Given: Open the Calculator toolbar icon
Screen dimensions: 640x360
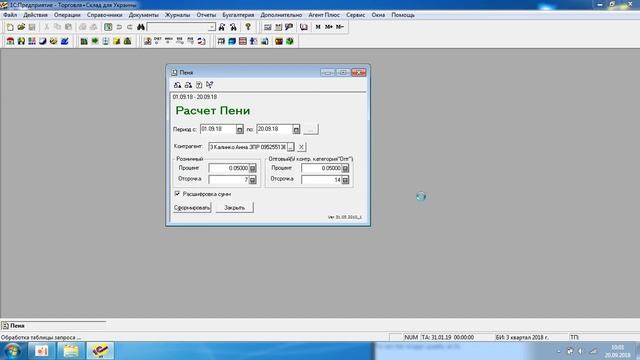Looking at the screenshot, I should 267,27.
